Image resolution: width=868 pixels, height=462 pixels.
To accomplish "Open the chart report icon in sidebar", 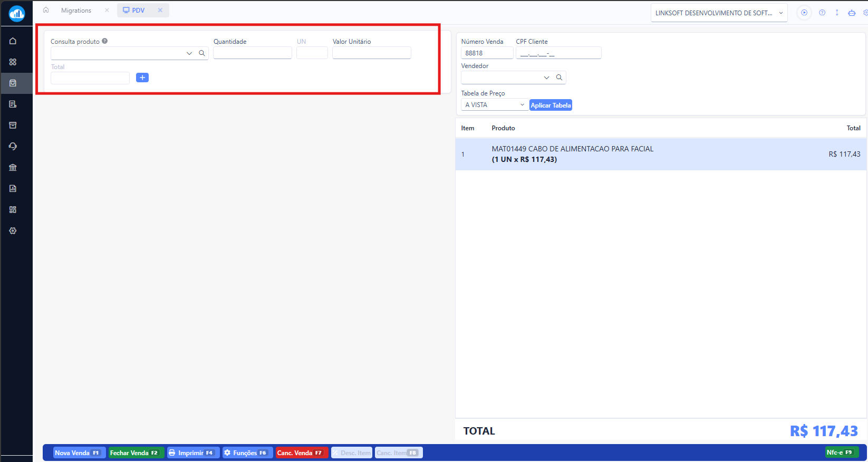I will (x=13, y=188).
